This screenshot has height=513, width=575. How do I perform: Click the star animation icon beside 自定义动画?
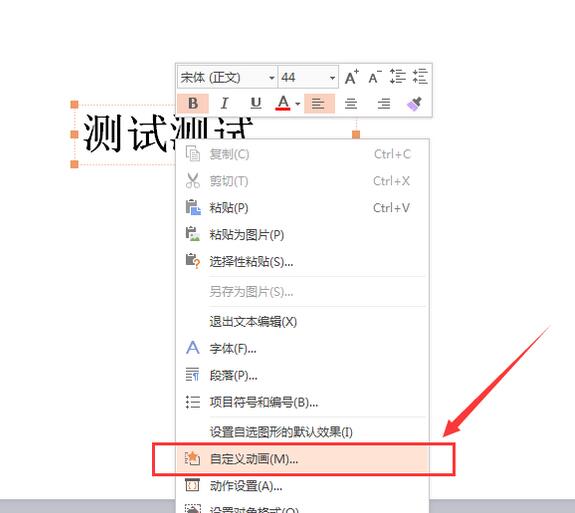pos(193,458)
